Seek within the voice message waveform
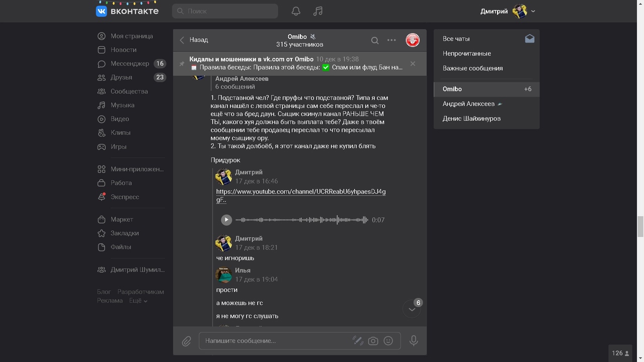 pyautogui.click(x=302, y=220)
